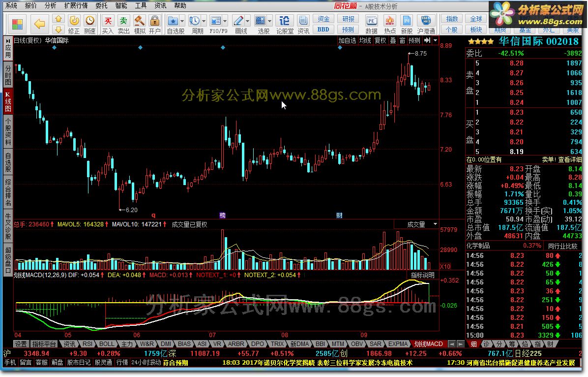588x377 pixels.
Task: Switch to the RSI indicator tab
Action: pyautogui.click(x=88, y=344)
